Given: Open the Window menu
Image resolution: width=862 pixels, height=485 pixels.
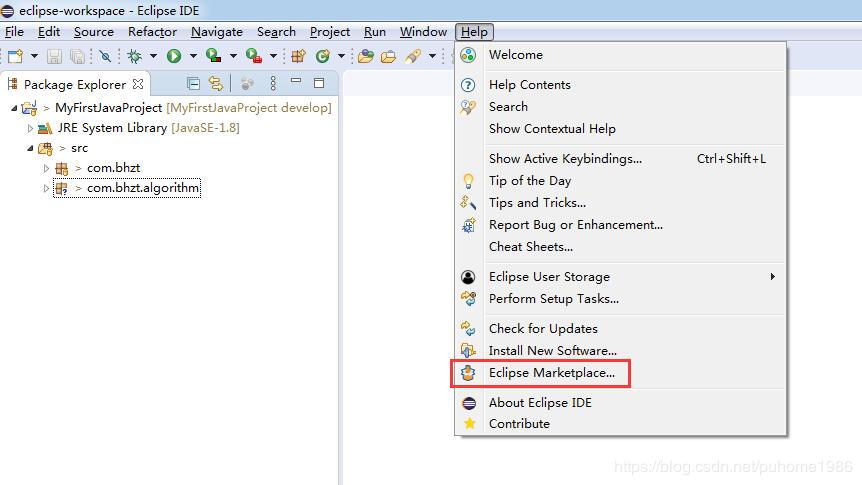Looking at the screenshot, I should (423, 32).
